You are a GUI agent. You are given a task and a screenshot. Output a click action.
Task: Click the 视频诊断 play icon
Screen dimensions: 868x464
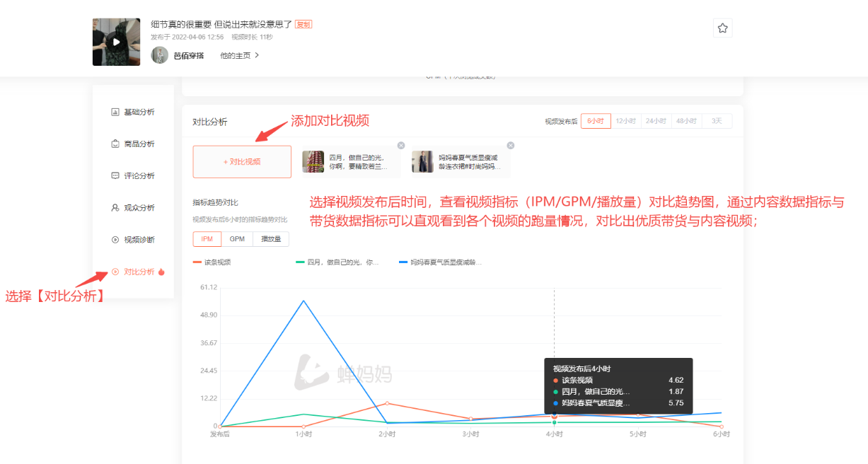point(115,240)
